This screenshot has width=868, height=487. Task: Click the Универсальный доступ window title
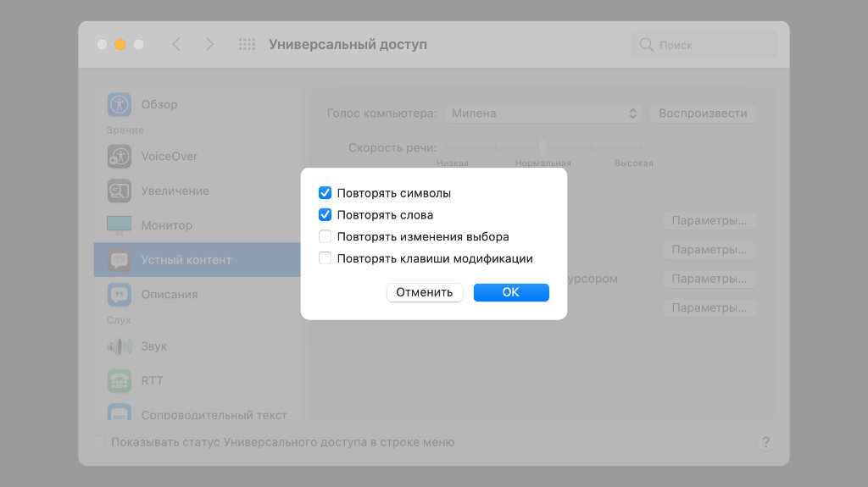click(x=348, y=44)
